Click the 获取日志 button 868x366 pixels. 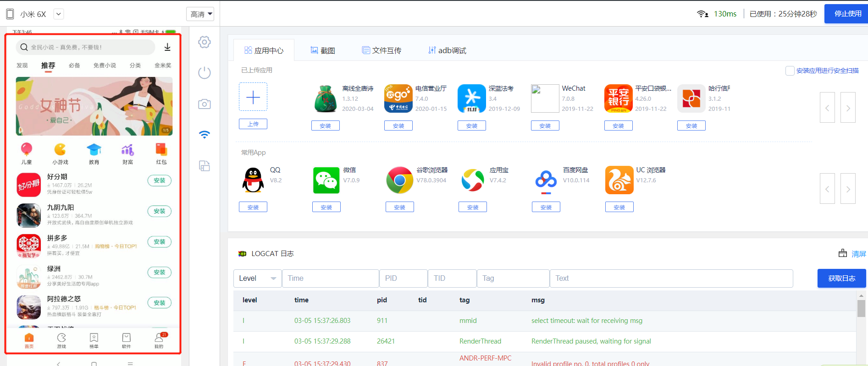pyautogui.click(x=842, y=278)
